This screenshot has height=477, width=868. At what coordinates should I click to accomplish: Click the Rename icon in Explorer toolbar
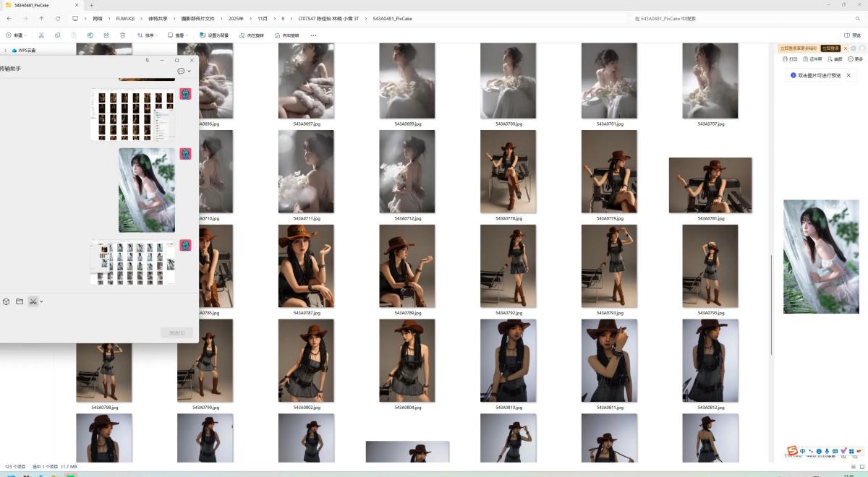(90, 35)
